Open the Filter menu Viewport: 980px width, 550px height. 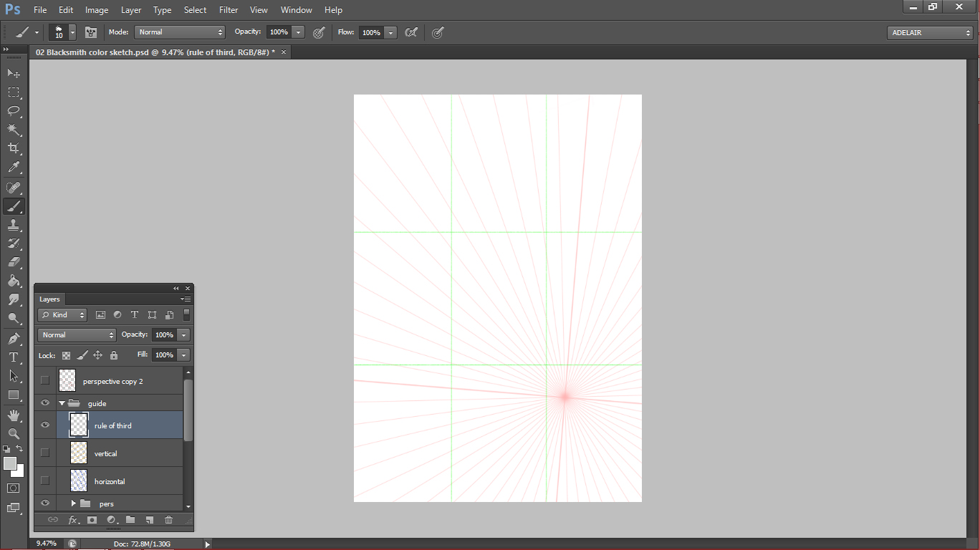click(229, 10)
